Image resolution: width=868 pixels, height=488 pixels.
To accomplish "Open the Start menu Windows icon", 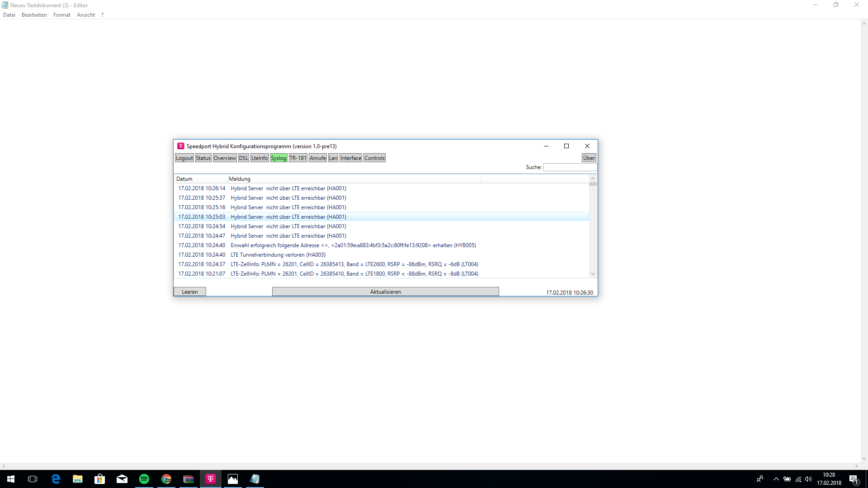I will 11,479.
